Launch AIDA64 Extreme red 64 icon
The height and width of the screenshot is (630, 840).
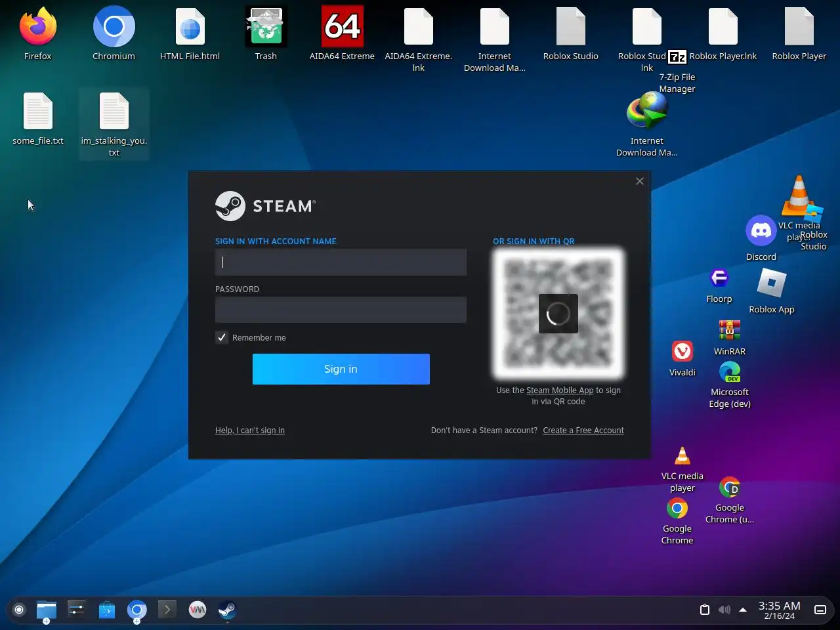coord(342,28)
